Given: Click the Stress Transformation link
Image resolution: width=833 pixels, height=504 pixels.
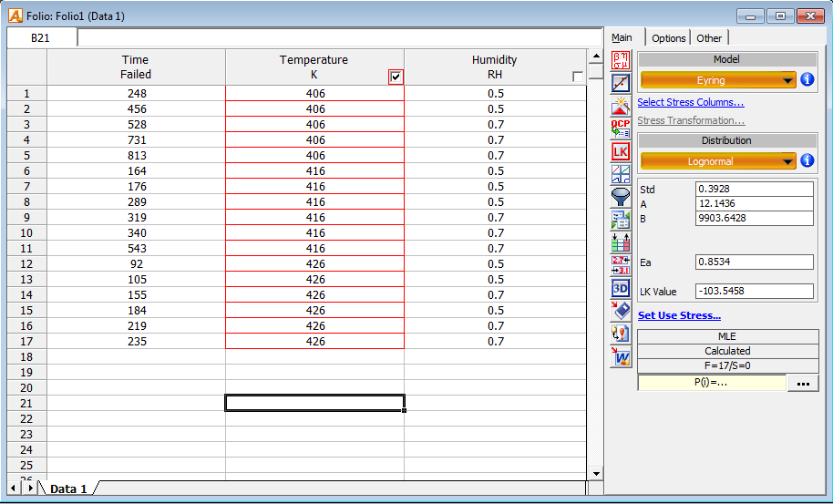Looking at the screenshot, I should point(691,120).
